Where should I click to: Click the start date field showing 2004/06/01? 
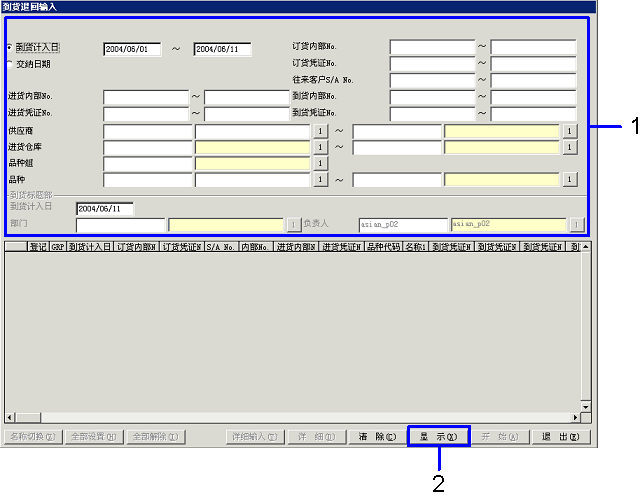click(132, 49)
